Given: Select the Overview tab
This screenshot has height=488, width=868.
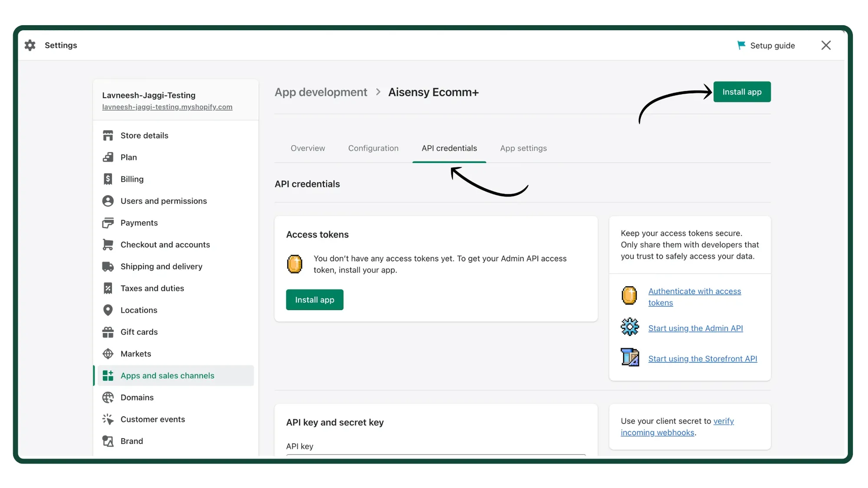Looking at the screenshot, I should [x=308, y=148].
